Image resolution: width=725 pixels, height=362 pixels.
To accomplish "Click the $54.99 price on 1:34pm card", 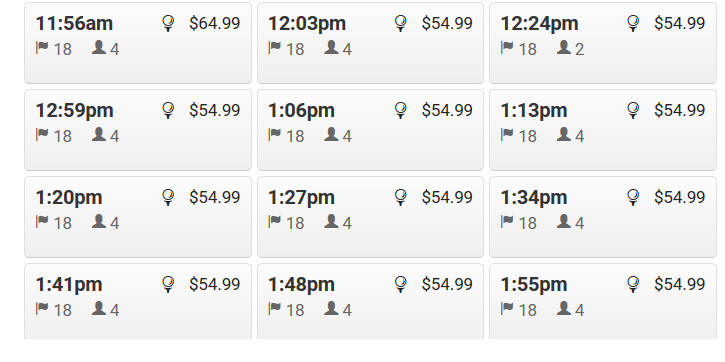I will (680, 197).
